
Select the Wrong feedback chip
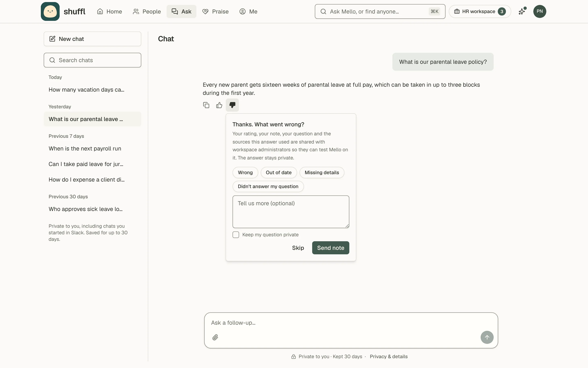pyautogui.click(x=245, y=173)
